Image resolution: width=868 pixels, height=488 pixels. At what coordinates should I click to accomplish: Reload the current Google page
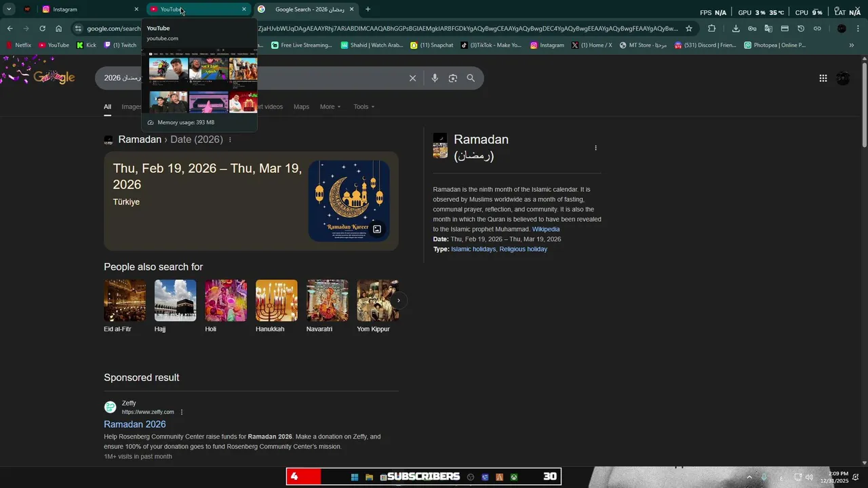pos(42,28)
